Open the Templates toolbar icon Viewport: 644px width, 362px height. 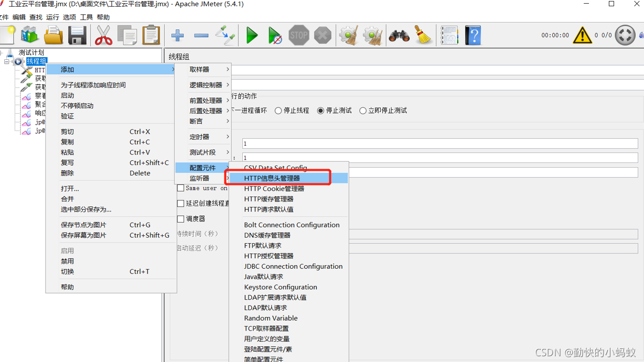[29, 36]
